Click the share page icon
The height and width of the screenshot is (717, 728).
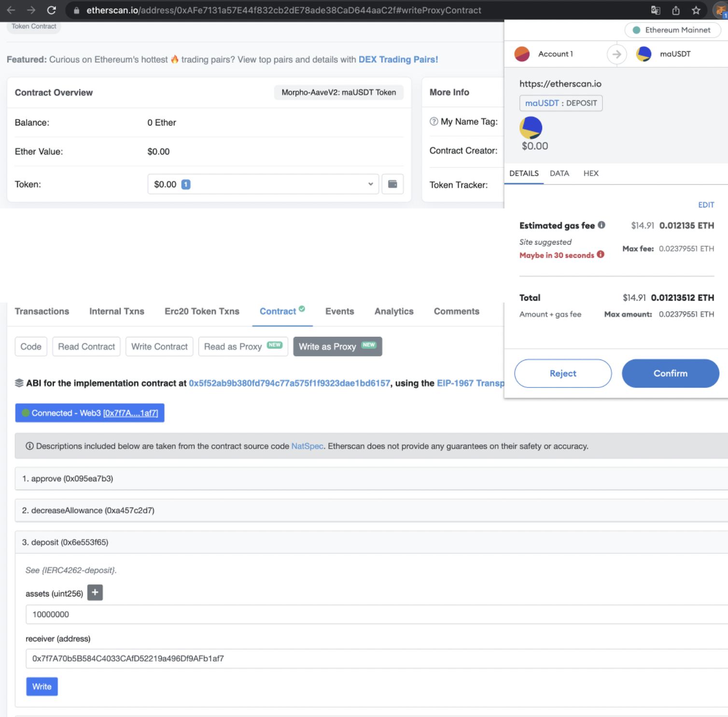tap(675, 10)
